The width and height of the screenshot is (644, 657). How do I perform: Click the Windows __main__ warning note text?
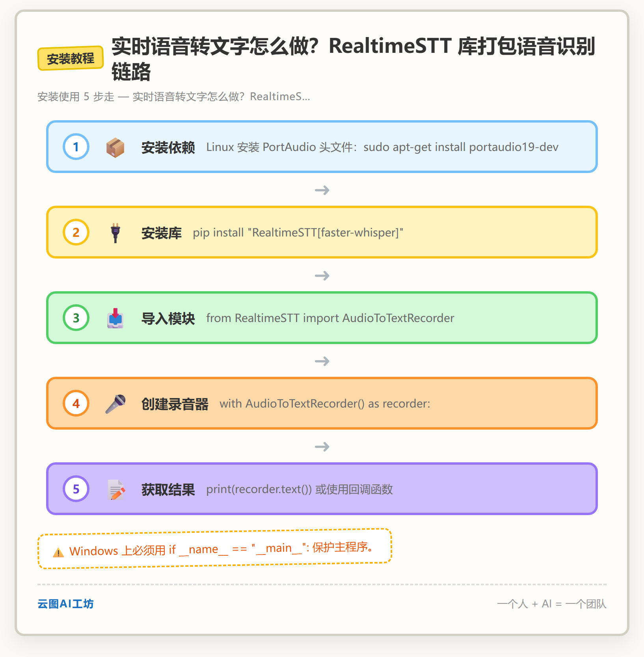pyautogui.click(x=221, y=549)
